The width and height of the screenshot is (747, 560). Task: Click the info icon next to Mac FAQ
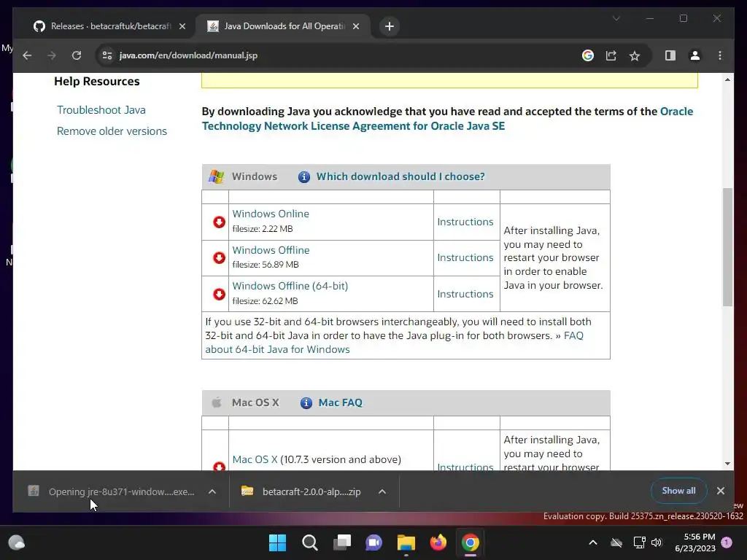click(306, 402)
